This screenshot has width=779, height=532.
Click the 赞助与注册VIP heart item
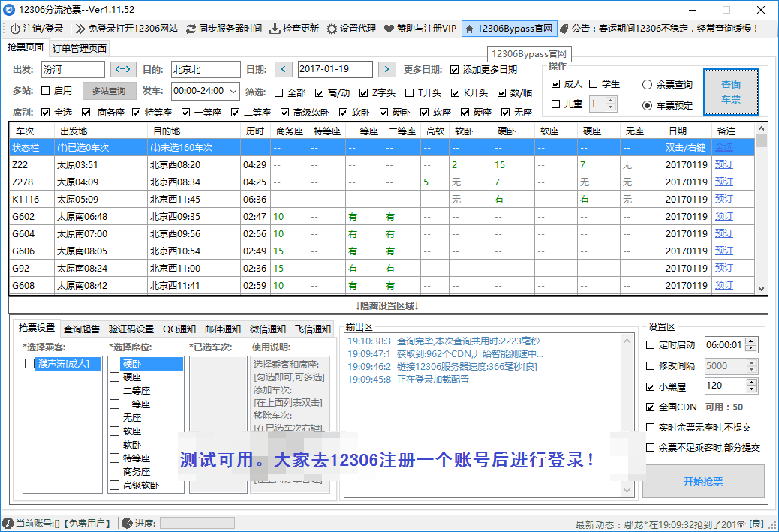[x=420, y=29]
